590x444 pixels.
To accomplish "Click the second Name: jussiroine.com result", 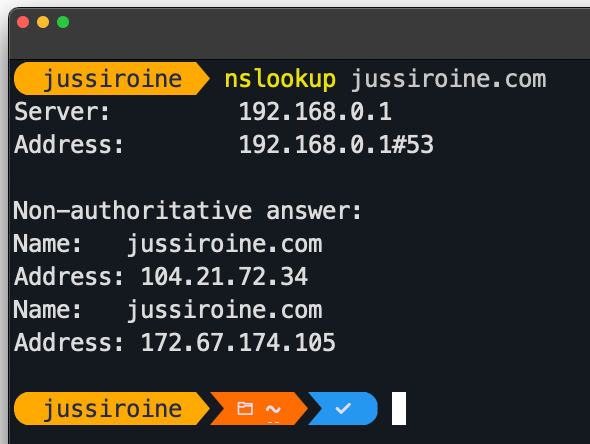I will (168, 310).
